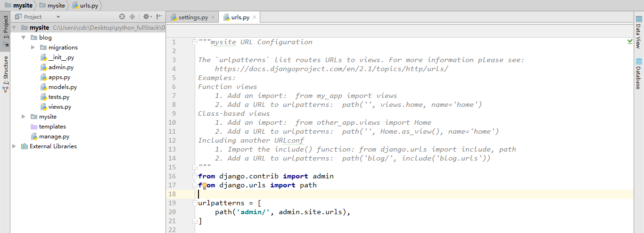Click the scroll-from-source locate icon
Screen dimensions: 644x233
click(x=122, y=17)
